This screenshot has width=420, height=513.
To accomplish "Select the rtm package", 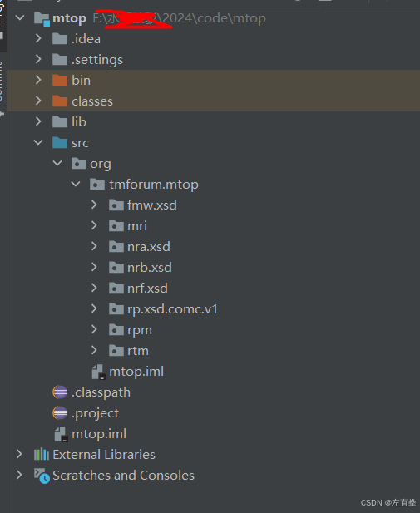I will (138, 350).
